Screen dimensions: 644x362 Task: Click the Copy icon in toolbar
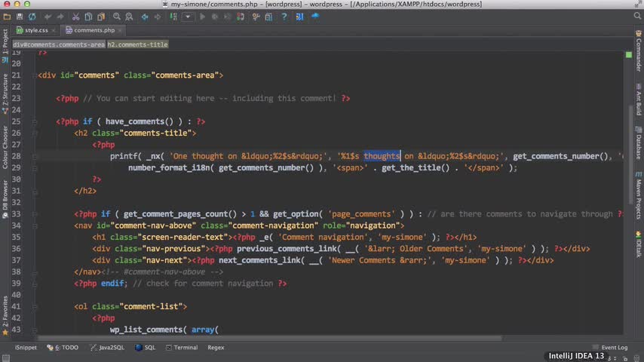[88, 17]
